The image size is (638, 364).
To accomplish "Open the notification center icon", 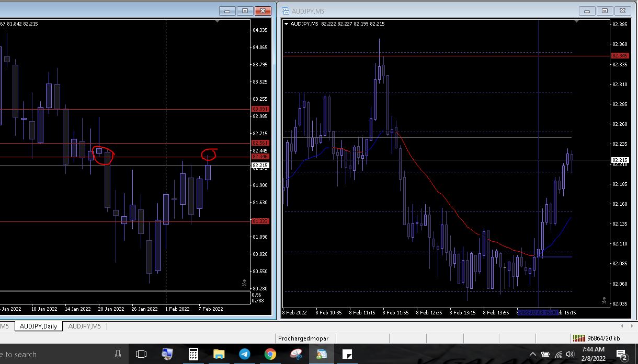I will pos(622,355).
